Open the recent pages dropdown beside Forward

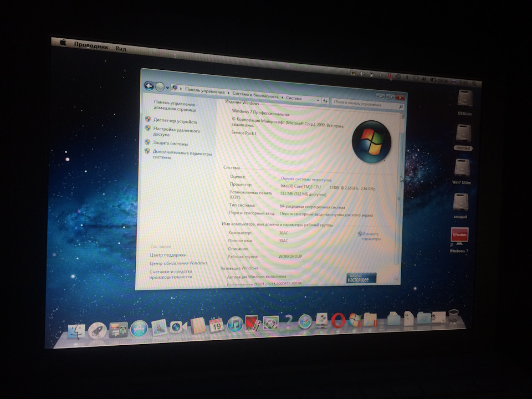click(167, 88)
